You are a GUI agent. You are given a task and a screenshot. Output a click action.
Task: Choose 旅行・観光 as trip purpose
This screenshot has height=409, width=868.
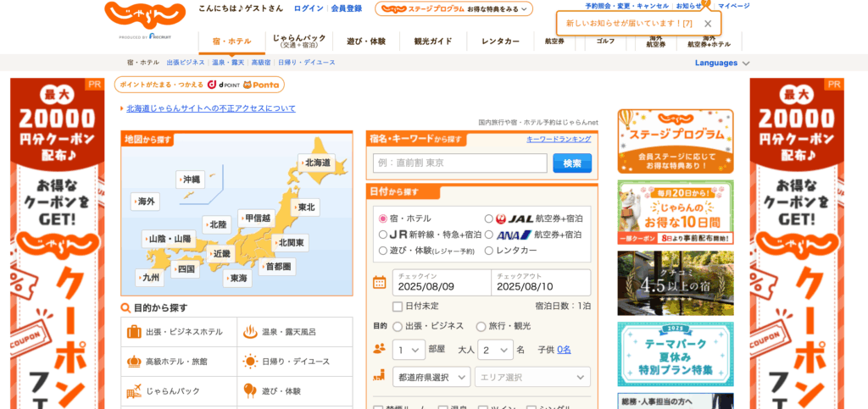coord(481,327)
